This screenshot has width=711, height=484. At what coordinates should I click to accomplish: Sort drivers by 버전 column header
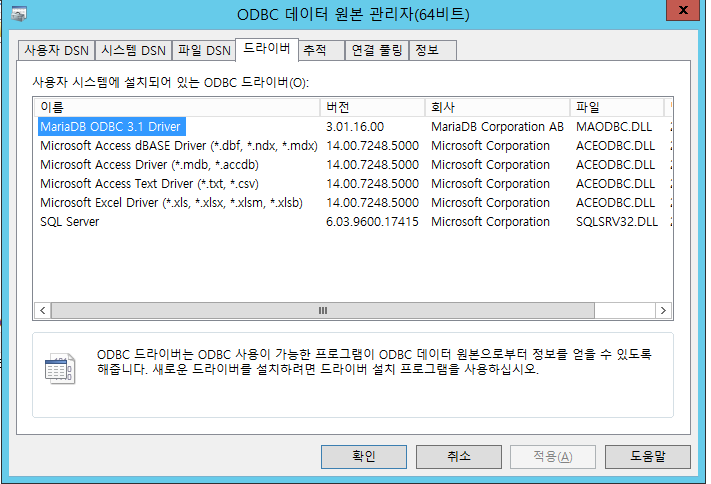point(372,108)
